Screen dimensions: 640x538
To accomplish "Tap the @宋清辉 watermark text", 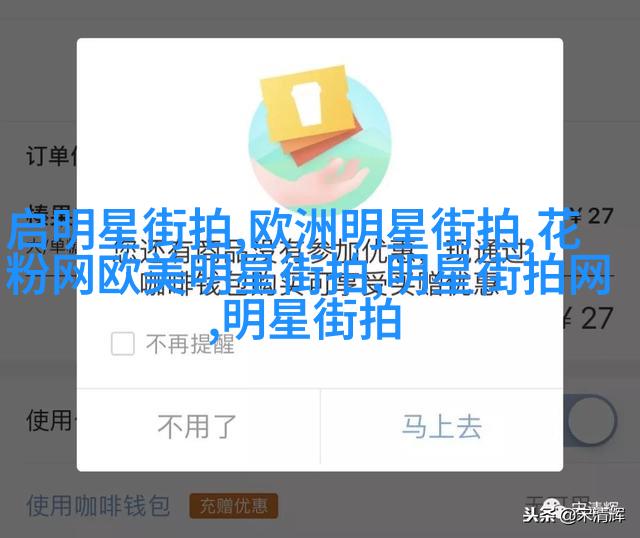I will 593,515.
